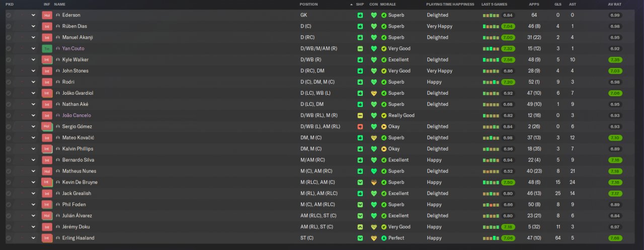
Task: Sort by the AV RAT column header
Action: [x=614, y=4]
